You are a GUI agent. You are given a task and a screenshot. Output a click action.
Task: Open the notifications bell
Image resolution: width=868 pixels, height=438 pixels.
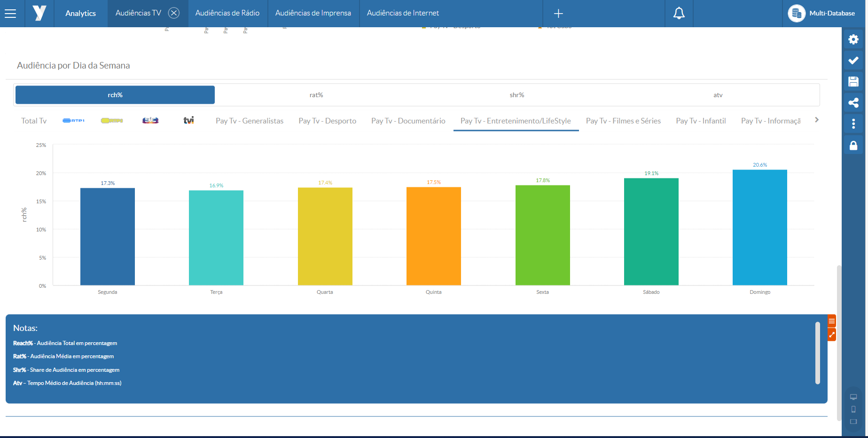[x=679, y=13]
